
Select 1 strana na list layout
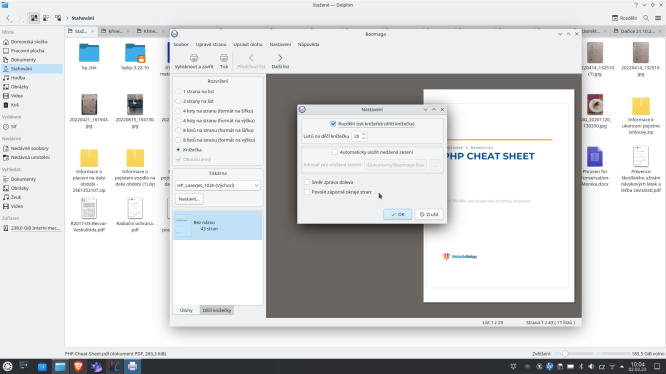pos(178,91)
